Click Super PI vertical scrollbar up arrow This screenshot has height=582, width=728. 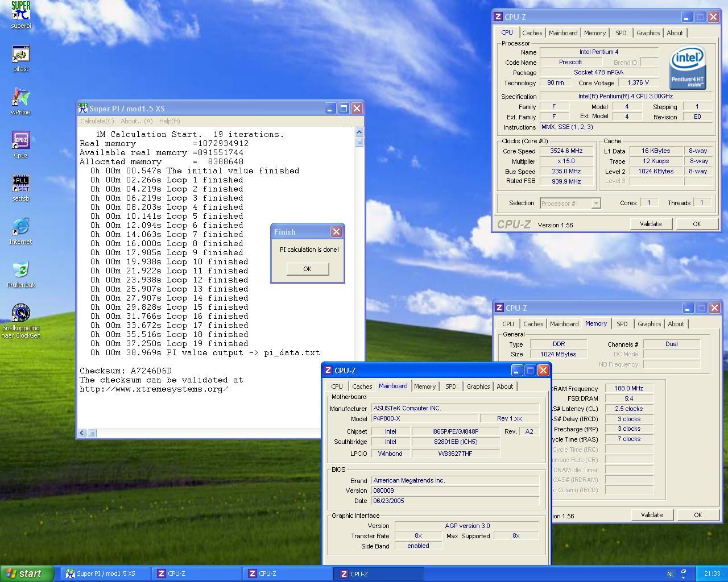pos(359,132)
